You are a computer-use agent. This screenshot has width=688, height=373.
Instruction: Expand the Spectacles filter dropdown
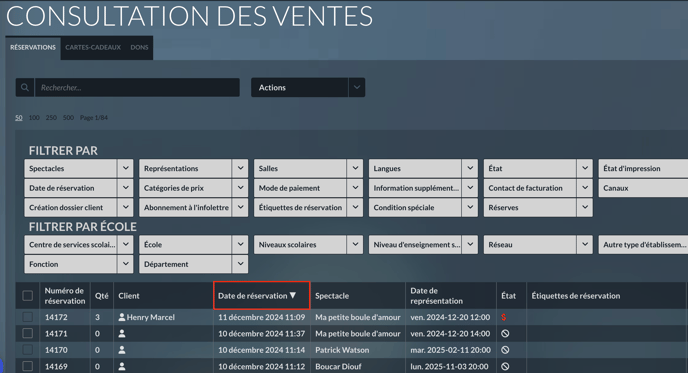[x=79, y=169]
